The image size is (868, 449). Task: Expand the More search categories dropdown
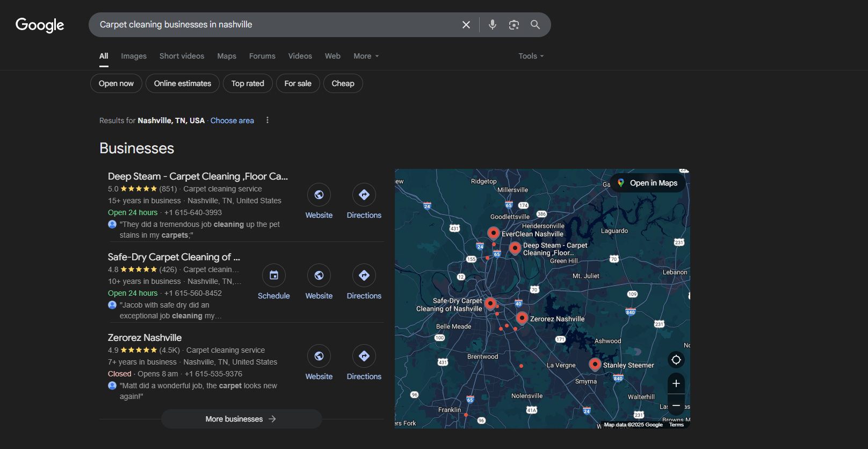[x=366, y=56]
